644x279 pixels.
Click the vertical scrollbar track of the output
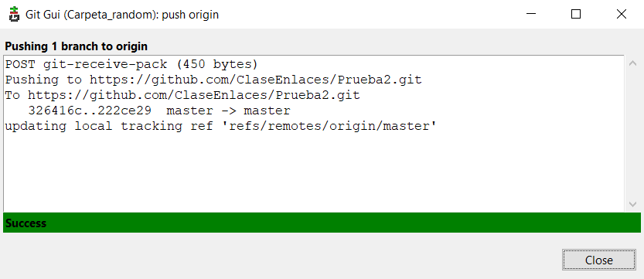632,134
